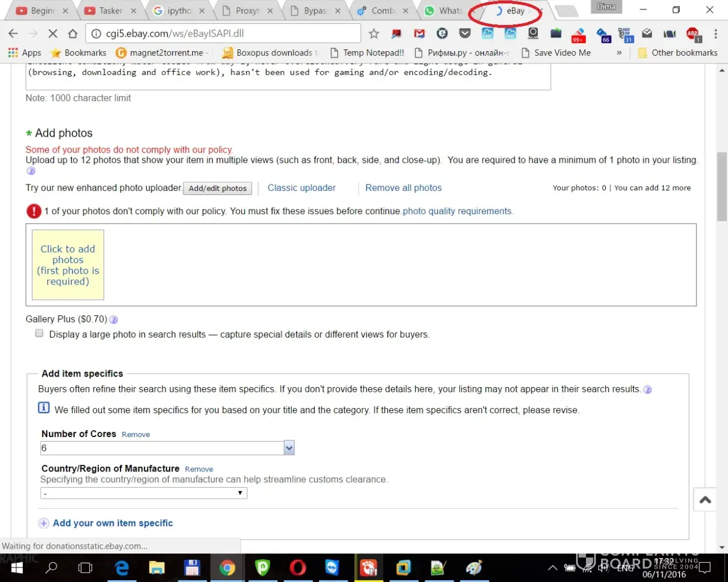
Task: Click the yellow add photos box
Action: pos(68,265)
